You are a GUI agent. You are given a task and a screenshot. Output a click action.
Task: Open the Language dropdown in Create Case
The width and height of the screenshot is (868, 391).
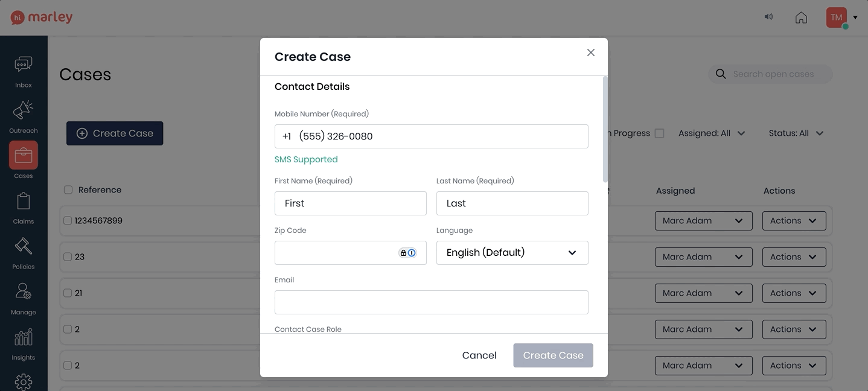pos(511,252)
